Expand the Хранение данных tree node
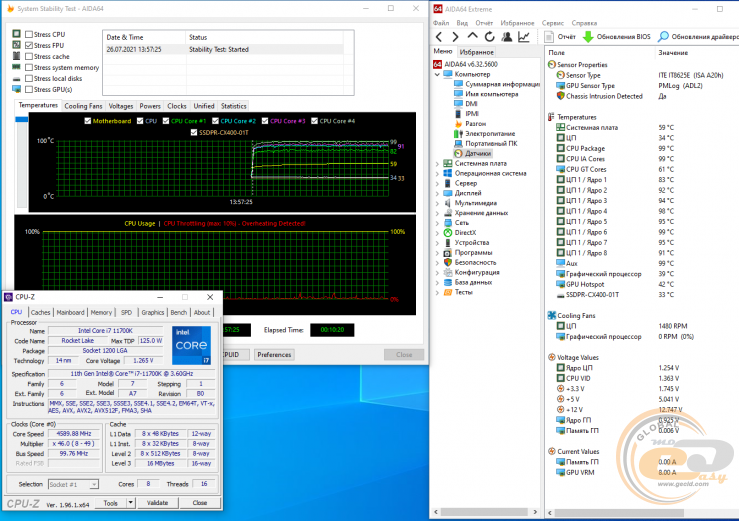 pos(437,213)
